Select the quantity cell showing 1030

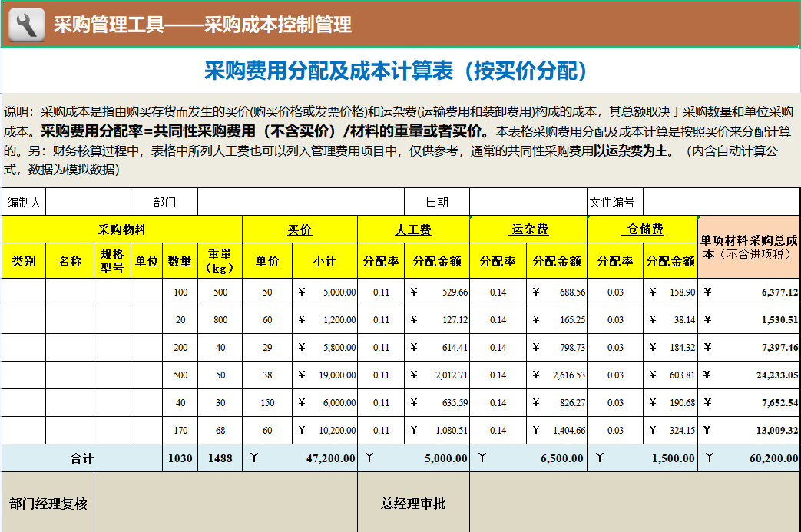tap(179, 457)
